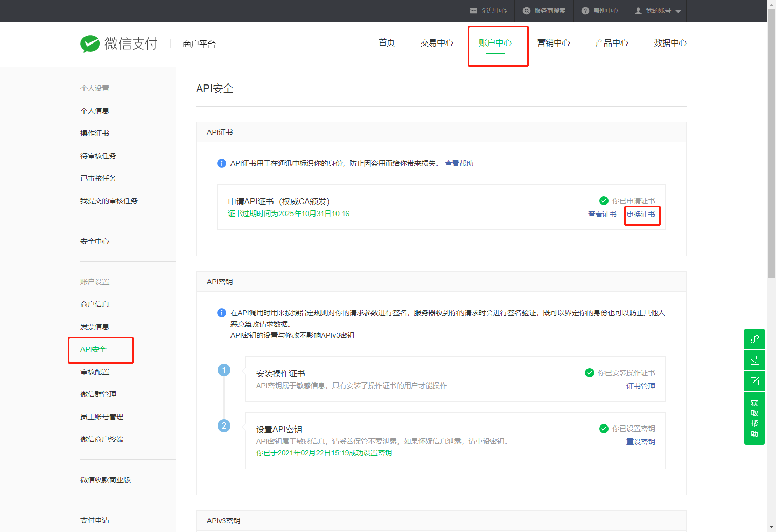Switch to 营销中心 tab
Viewport: 776px width, 532px height.
point(554,43)
